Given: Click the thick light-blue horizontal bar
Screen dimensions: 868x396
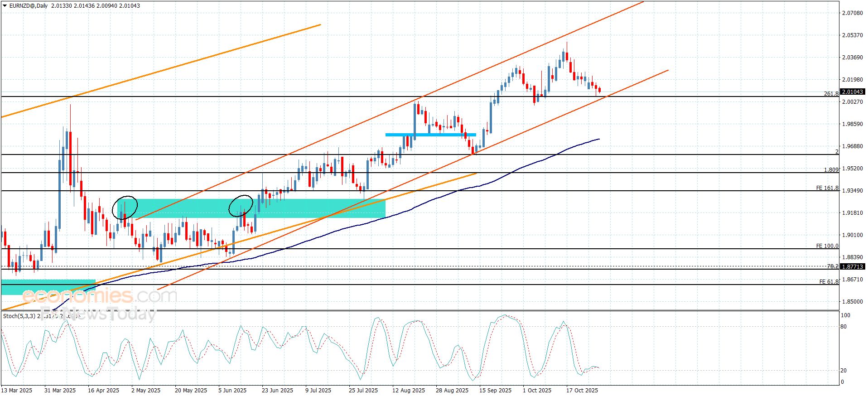Looking at the screenshot, I should [430, 135].
